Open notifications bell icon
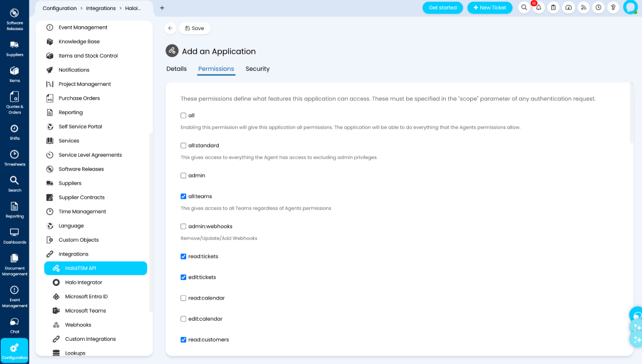642x364 pixels. click(x=539, y=8)
